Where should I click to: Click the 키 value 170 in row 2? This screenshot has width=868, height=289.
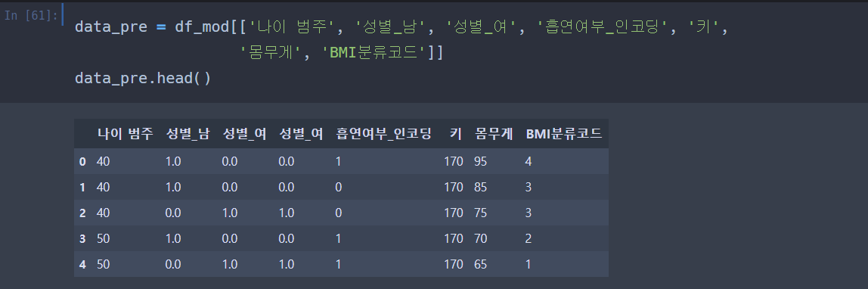454,213
